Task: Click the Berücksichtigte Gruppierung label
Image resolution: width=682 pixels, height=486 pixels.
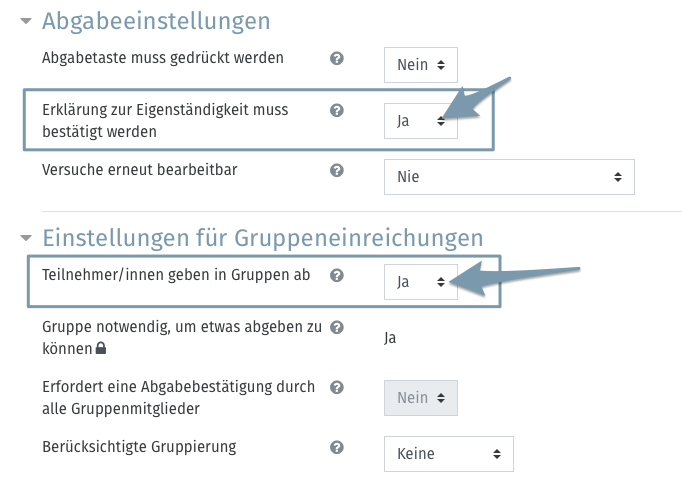Action: (x=139, y=447)
